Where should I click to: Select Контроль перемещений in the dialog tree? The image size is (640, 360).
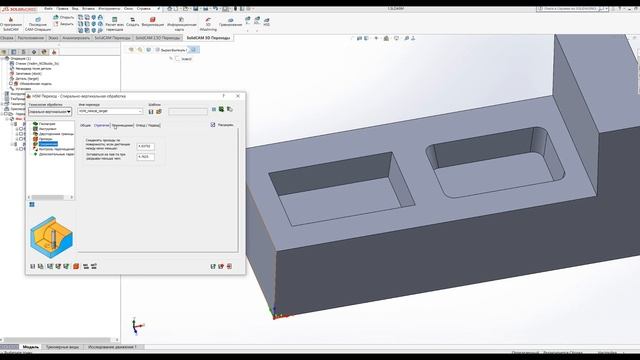coord(57,149)
